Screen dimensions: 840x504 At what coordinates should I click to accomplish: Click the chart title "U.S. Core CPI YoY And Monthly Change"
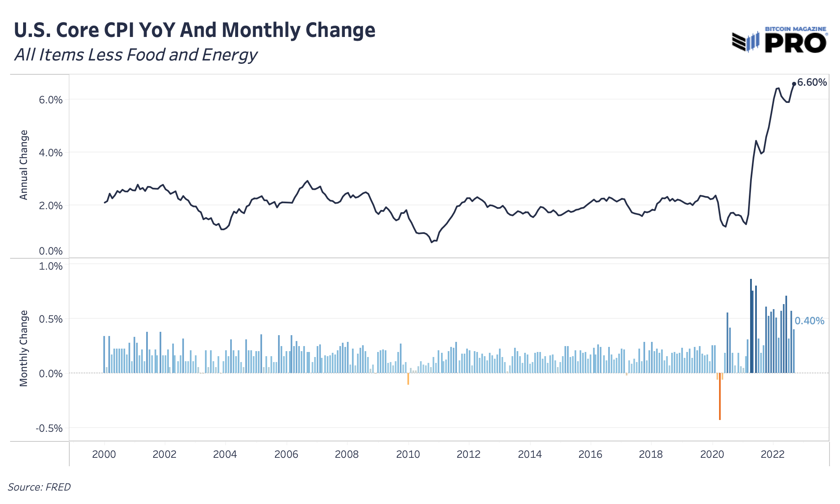(x=194, y=30)
